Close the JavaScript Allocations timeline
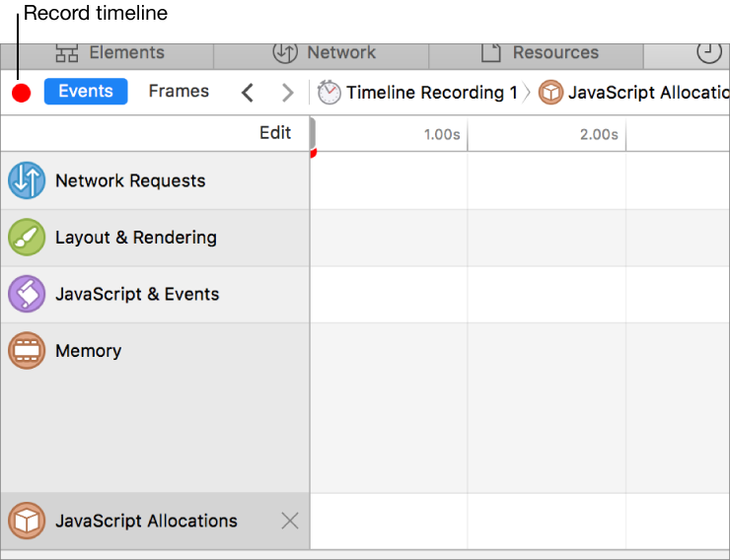This screenshot has width=730, height=560. pyautogui.click(x=290, y=521)
